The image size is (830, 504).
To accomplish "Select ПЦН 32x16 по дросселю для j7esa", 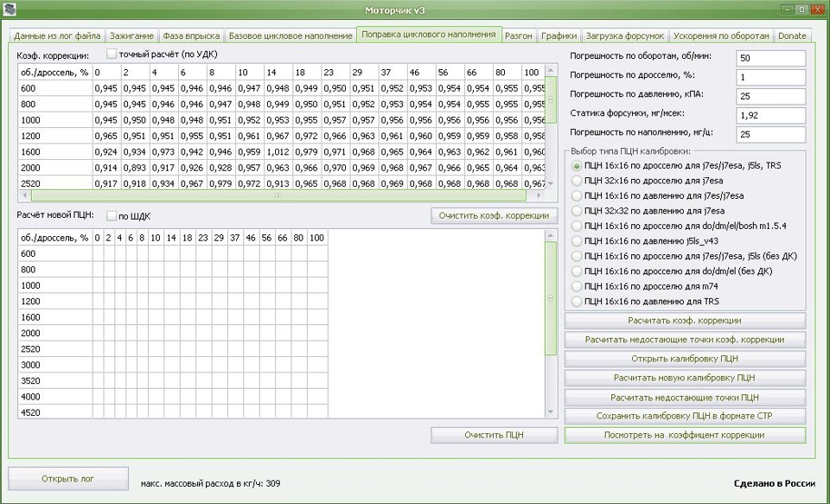I will (577, 181).
